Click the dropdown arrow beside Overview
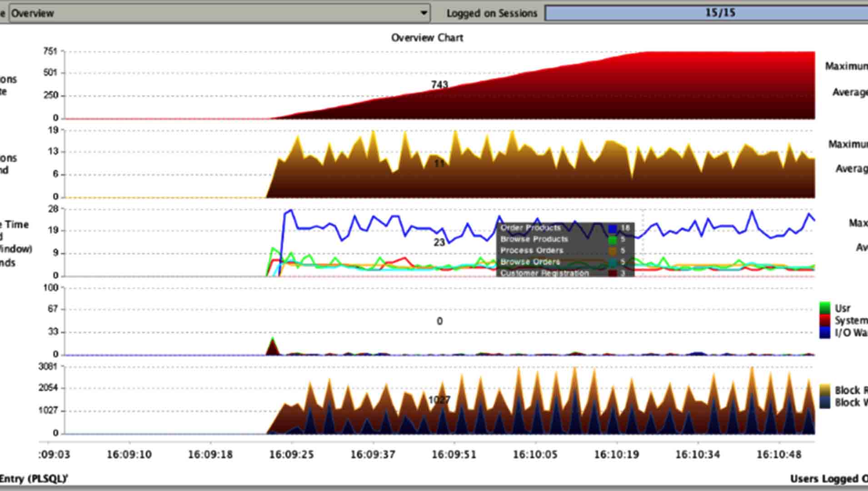Screen dimensions: 868x491 point(424,13)
